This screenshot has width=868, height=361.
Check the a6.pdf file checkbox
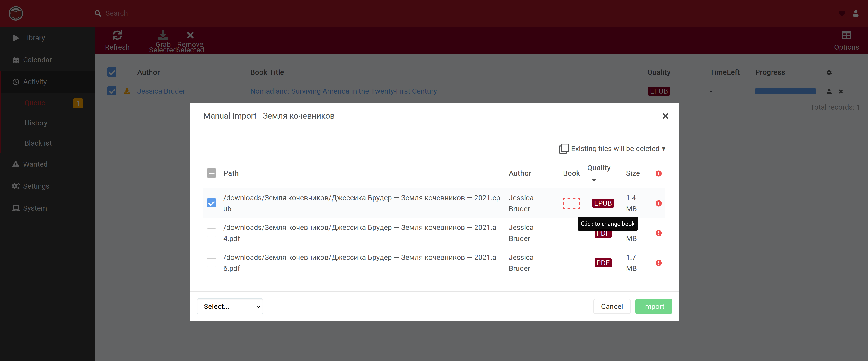211,263
